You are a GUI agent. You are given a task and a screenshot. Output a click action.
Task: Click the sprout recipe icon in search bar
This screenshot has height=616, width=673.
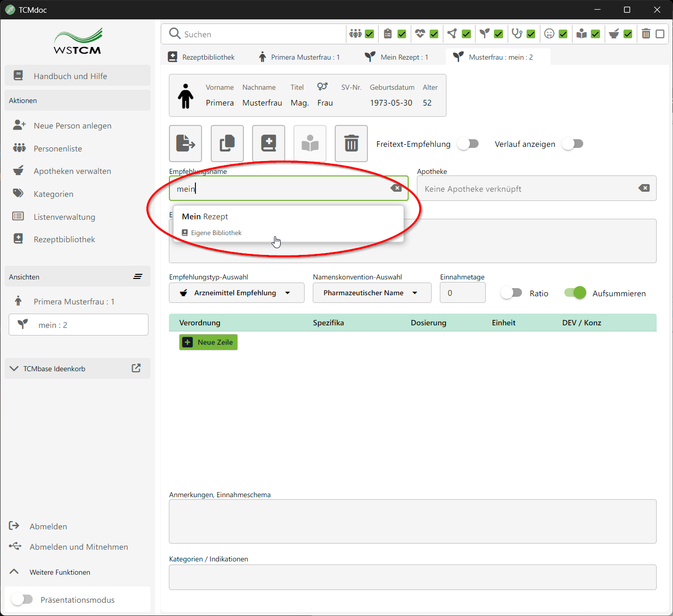pyautogui.click(x=484, y=34)
